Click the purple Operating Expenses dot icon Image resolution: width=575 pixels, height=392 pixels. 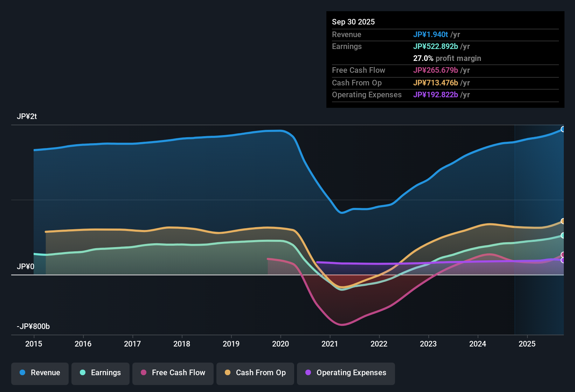pyautogui.click(x=308, y=373)
